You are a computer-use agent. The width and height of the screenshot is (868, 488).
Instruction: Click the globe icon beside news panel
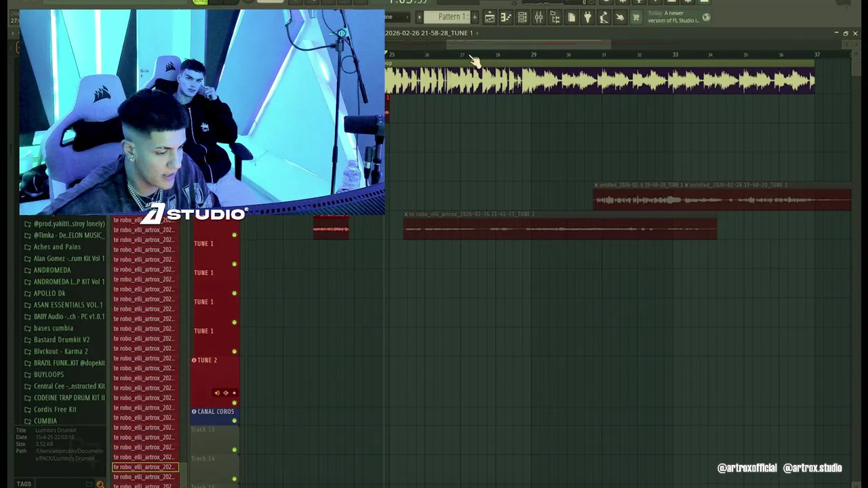(706, 18)
